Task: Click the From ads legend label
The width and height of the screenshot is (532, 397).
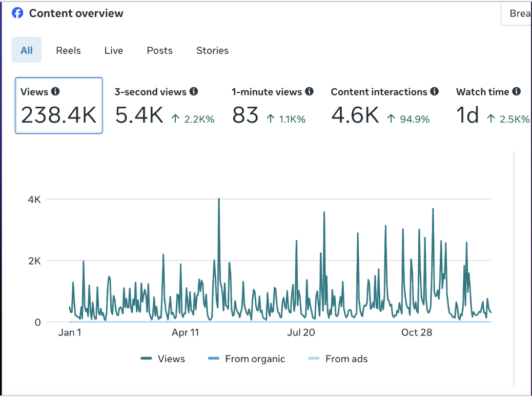Action: point(346,359)
